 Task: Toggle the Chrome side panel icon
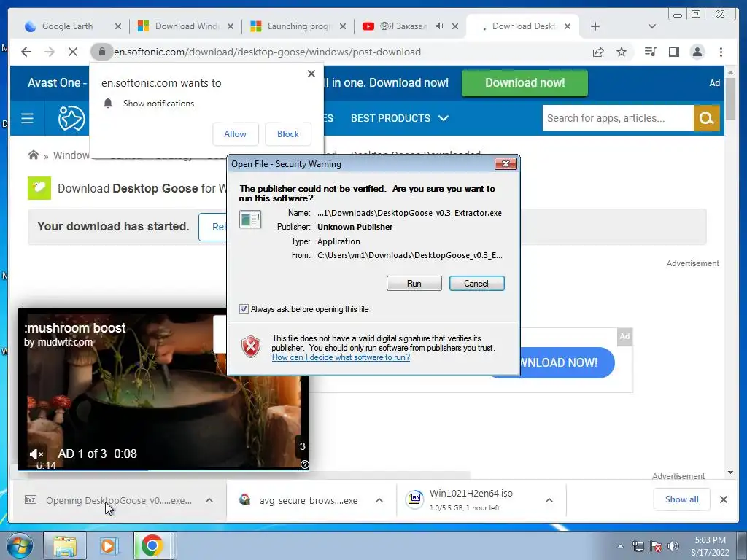(x=673, y=52)
